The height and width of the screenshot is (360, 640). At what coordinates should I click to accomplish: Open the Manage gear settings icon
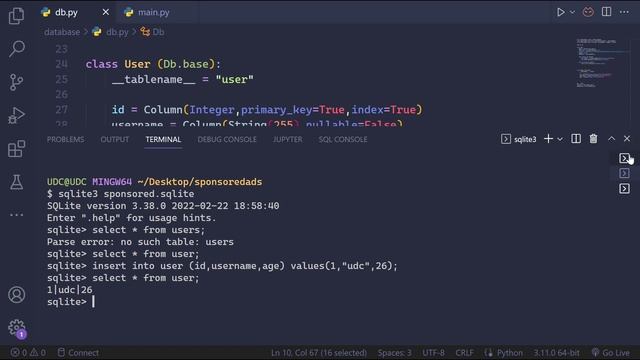[x=16, y=328]
